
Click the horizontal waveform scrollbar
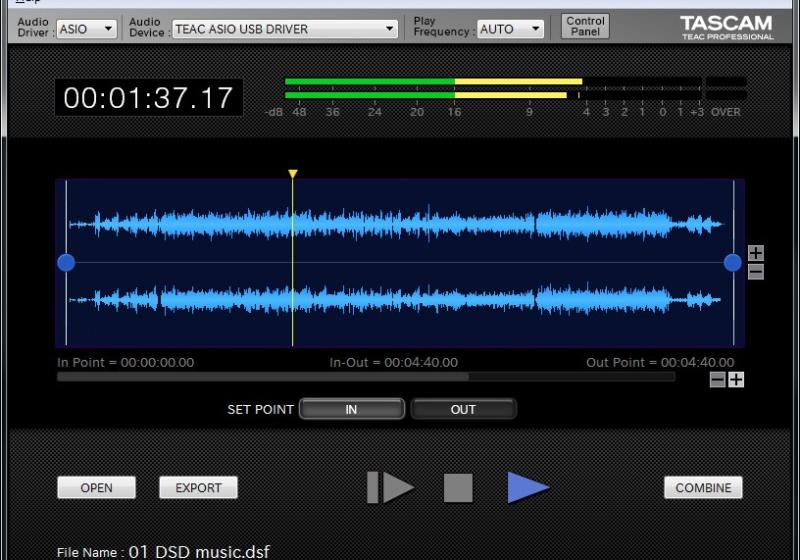pyautogui.click(x=263, y=377)
